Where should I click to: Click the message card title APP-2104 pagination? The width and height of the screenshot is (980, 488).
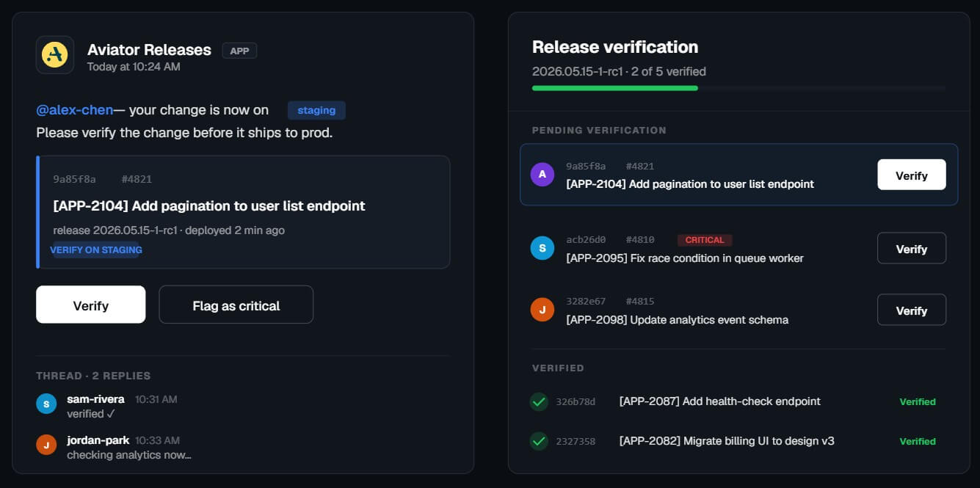point(209,206)
